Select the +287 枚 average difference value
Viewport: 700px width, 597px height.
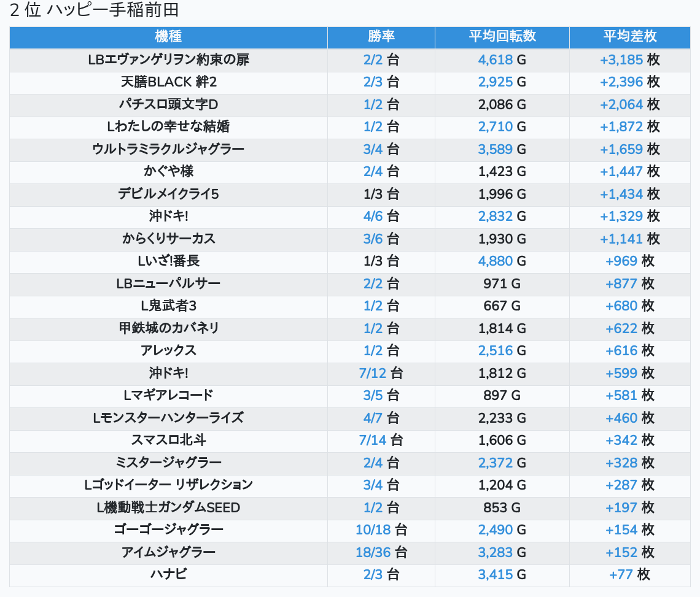pyautogui.click(x=630, y=485)
